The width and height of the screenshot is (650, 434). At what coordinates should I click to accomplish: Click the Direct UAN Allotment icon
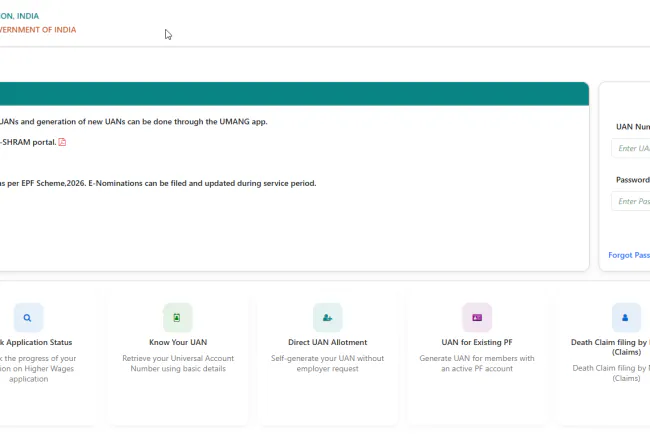(x=327, y=318)
